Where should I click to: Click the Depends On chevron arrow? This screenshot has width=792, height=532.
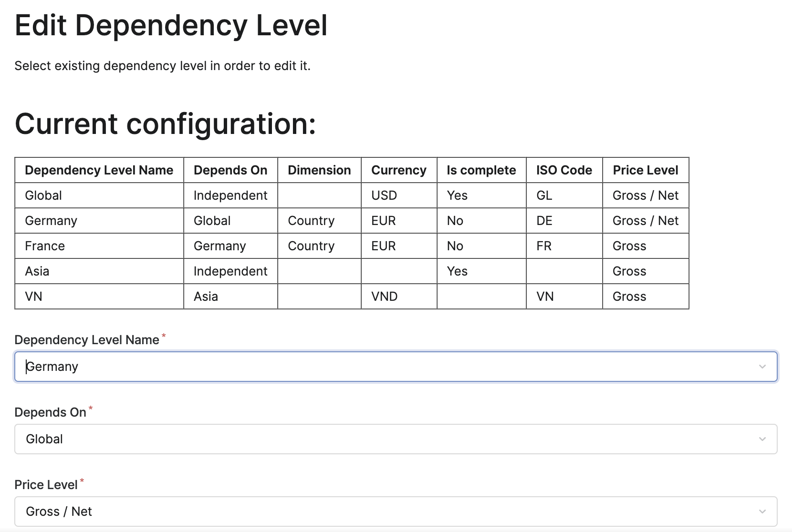(762, 439)
